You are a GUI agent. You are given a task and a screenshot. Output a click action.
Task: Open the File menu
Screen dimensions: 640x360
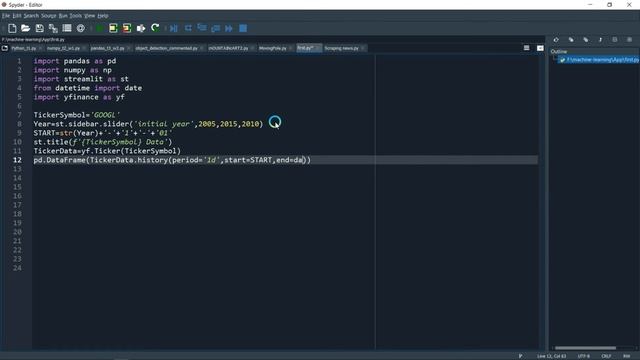click(x=6, y=16)
